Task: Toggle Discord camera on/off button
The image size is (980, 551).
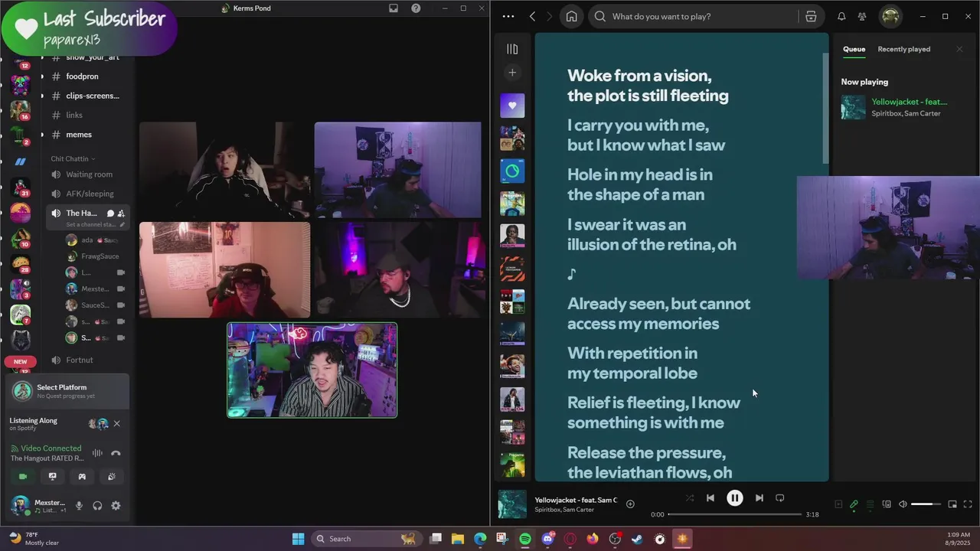Action: coord(23,476)
